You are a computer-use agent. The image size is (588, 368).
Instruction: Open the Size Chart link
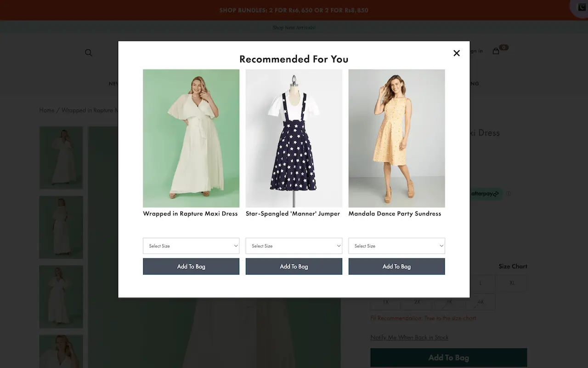click(513, 266)
